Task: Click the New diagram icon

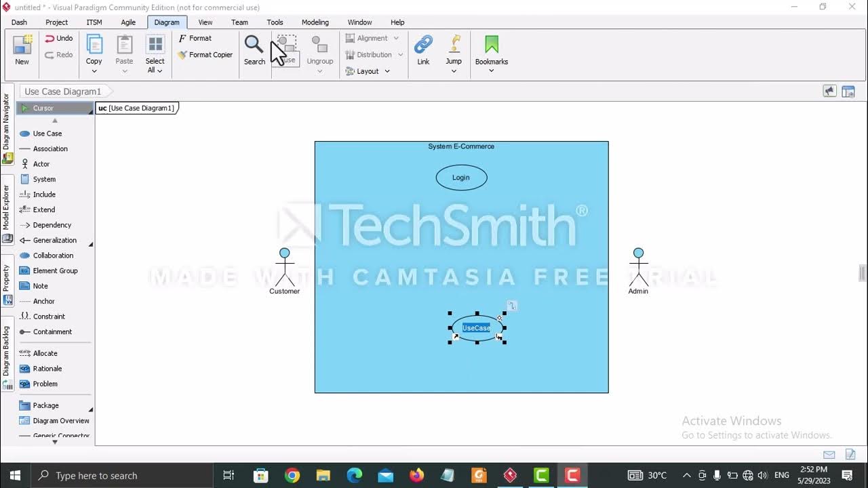Action: click(22, 45)
